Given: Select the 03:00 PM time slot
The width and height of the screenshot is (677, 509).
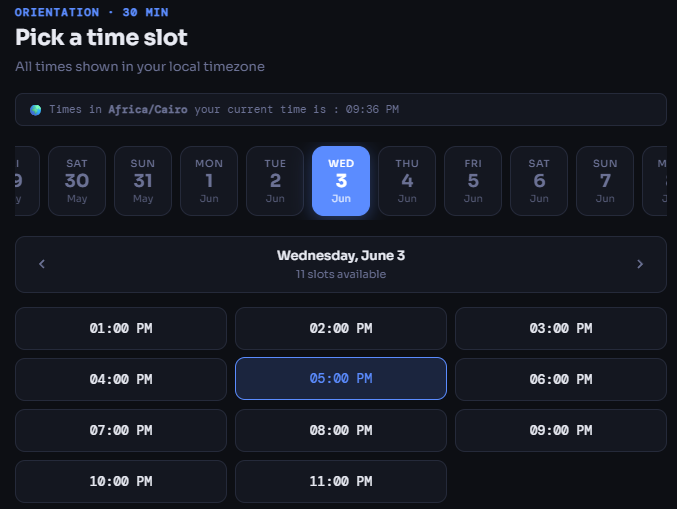Looking at the screenshot, I should (561, 329).
